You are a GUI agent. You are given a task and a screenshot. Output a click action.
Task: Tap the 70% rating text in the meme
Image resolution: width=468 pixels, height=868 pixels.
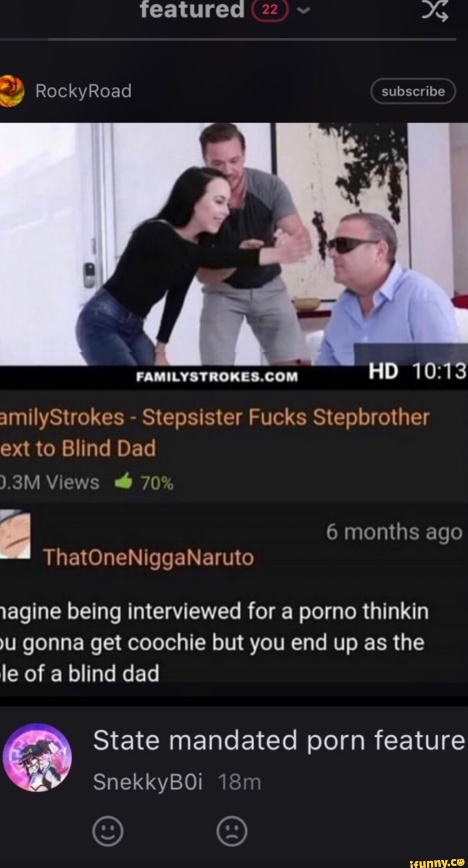pos(158,483)
